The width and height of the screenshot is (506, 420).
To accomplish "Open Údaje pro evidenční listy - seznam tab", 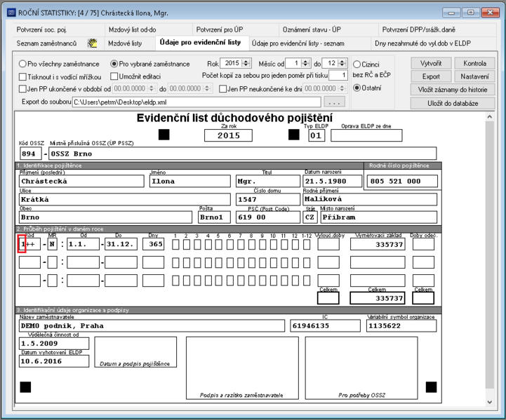I will point(298,43).
